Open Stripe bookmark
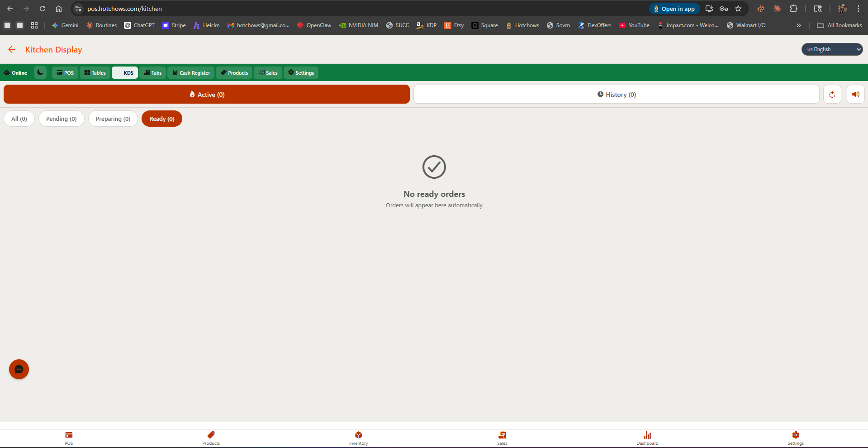This screenshot has height=448, width=868. [x=174, y=25]
